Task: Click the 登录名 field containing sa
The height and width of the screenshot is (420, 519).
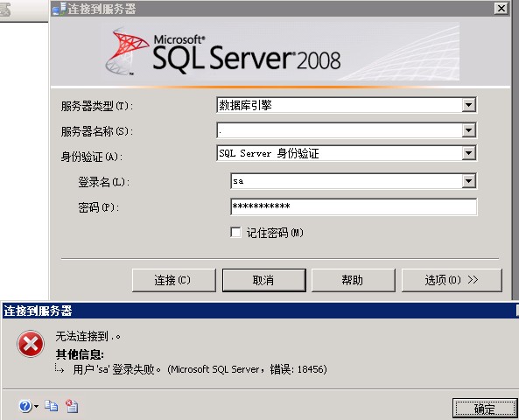Action: (347, 181)
